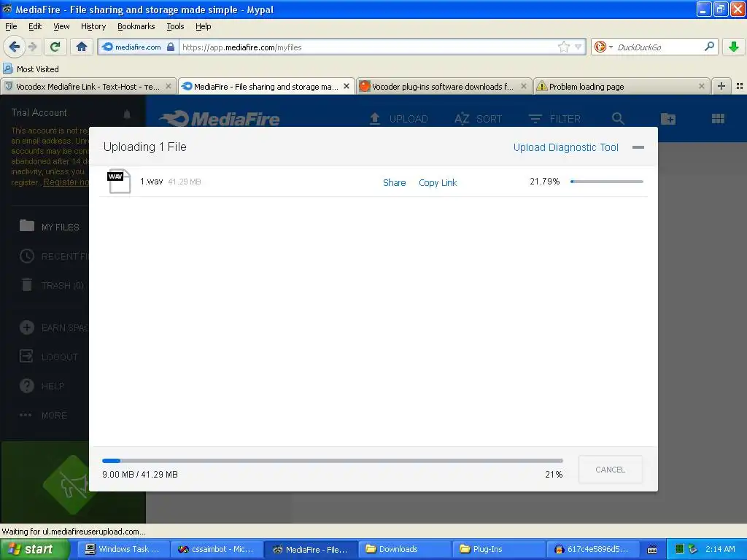747x560 pixels.
Task: Open RECENT FILES in sidebar
Action: pyautogui.click(x=54, y=256)
